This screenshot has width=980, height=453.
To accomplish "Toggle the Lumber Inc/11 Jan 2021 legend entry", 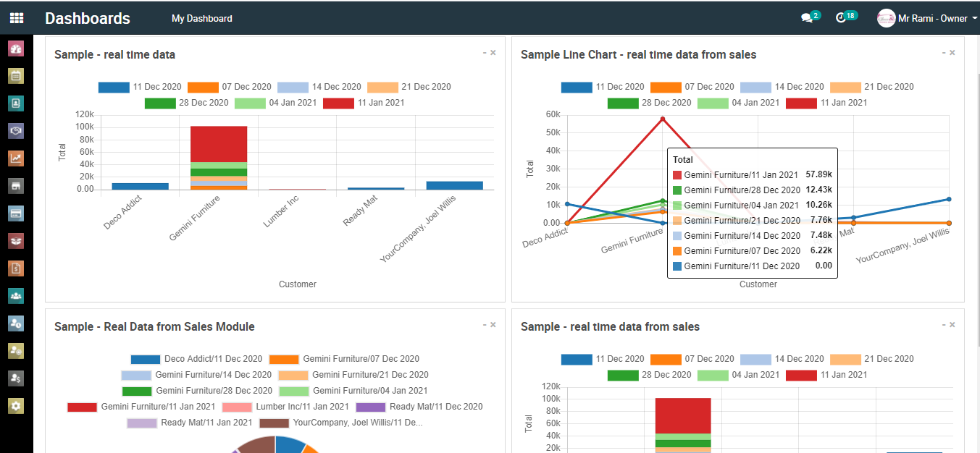I will tap(289, 406).
